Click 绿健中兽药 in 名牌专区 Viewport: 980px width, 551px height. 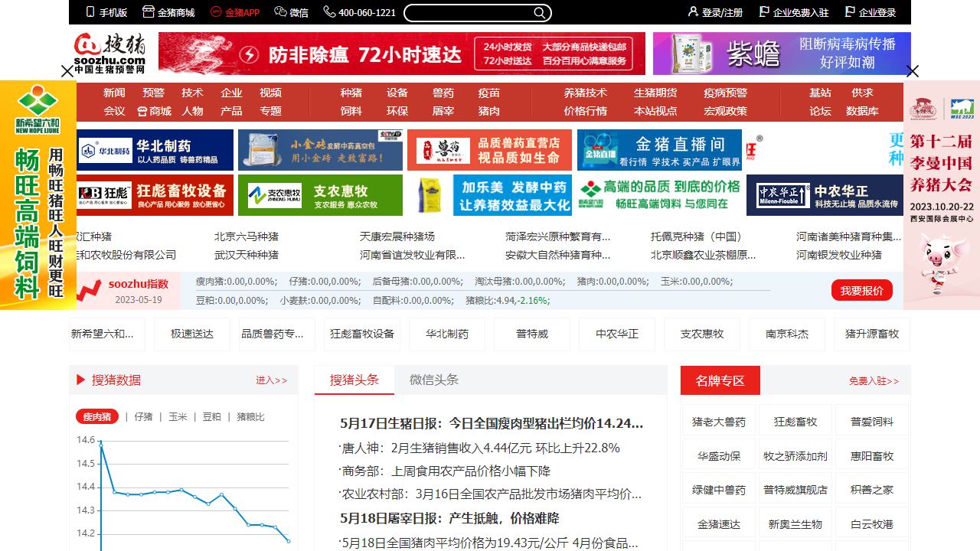pyautogui.click(x=719, y=490)
